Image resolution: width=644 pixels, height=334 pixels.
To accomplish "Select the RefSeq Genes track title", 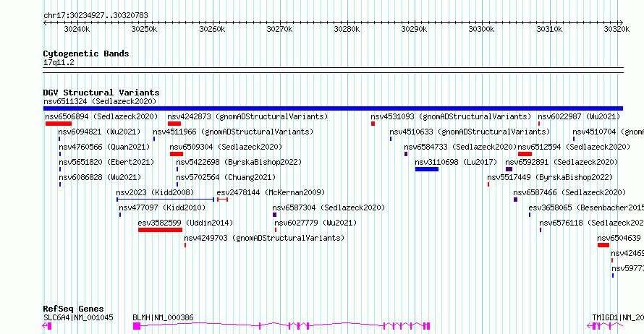I will (73, 309).
